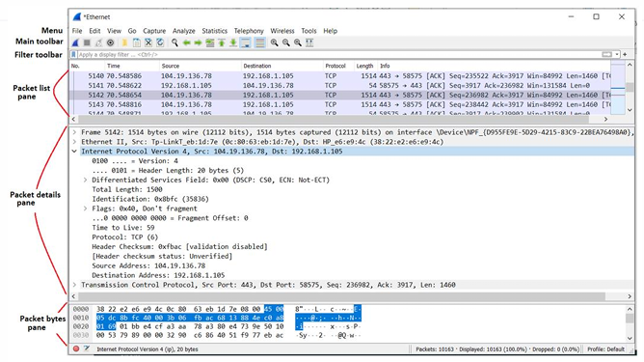Viewport: 644px width, 362px height.
Task: Jump to the last packet
Action: pyautogui.click(x=233, y=42)
